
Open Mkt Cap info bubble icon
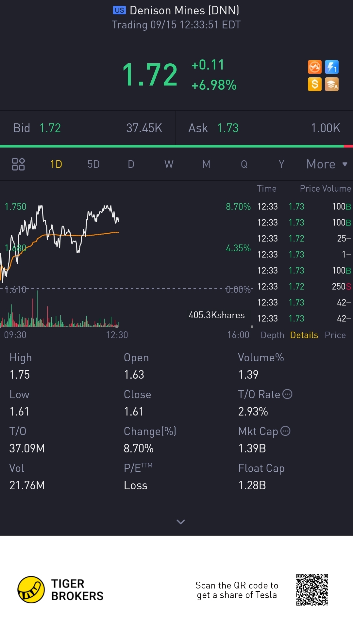pyautogui.click(x=285, y=431)
